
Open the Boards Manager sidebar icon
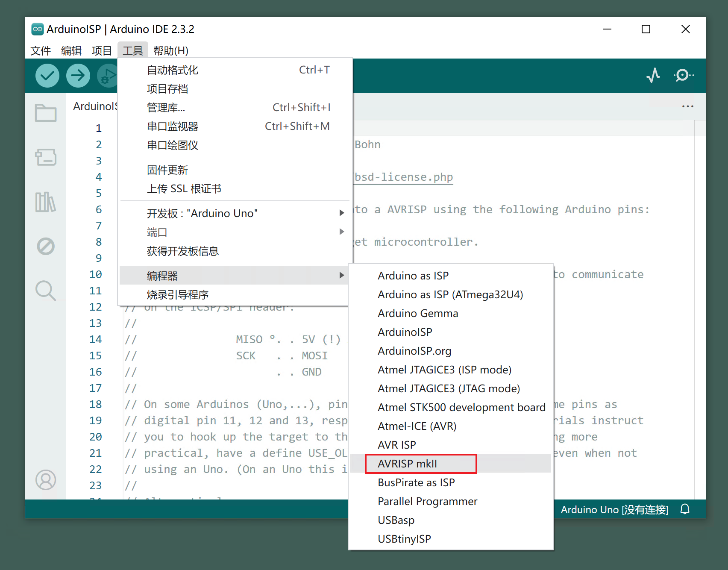[x=46, y=157]
